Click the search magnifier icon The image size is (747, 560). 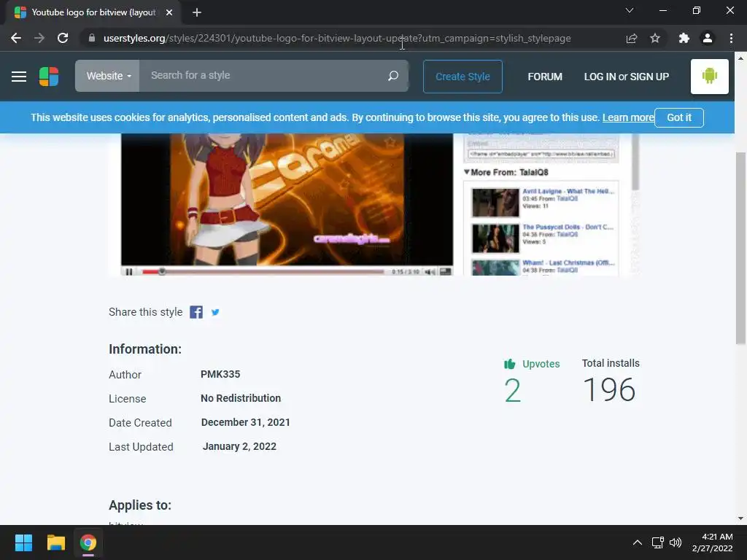click(x=393, y=76)
